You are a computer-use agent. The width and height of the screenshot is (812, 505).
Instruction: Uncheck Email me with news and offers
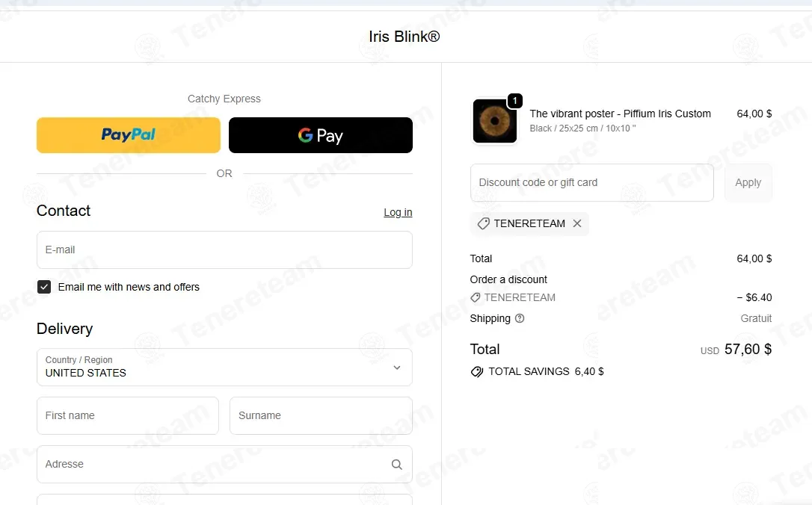(x=44, y=287)
